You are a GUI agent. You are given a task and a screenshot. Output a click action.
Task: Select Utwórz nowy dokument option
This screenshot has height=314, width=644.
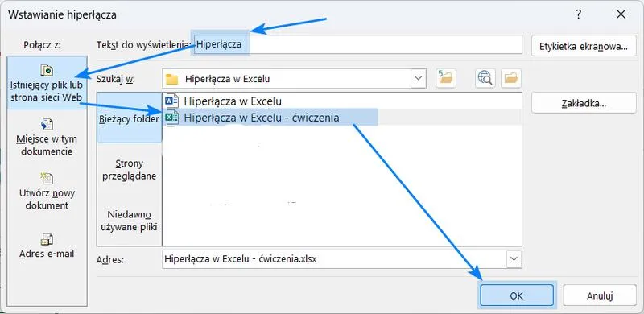(x=47, y=191)
